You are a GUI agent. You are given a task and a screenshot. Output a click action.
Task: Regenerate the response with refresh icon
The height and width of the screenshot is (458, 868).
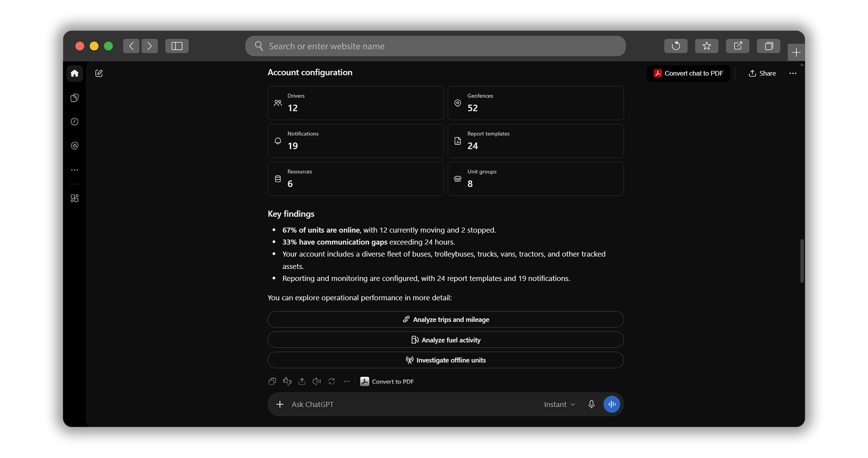coord(331,381)
